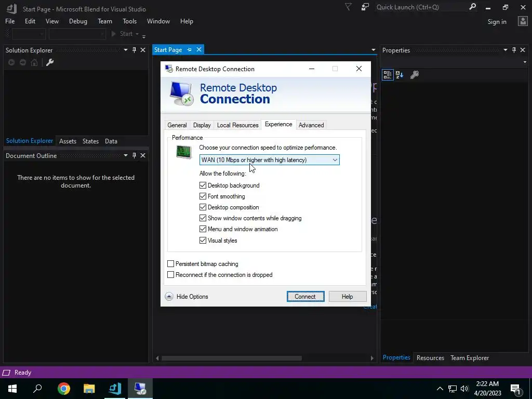532x399 pixels.
Task: Click the Quick Launch search magnifier
Action: click(x=472, y=7)
